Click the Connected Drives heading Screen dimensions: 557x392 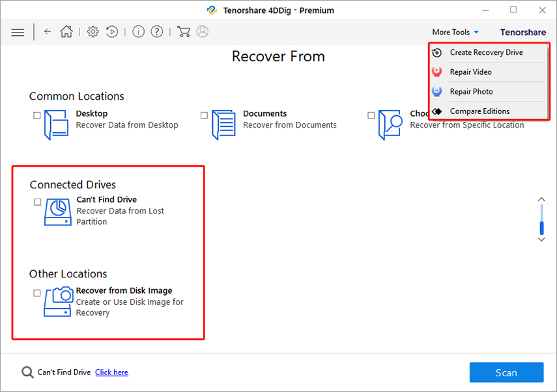point(73,185)
